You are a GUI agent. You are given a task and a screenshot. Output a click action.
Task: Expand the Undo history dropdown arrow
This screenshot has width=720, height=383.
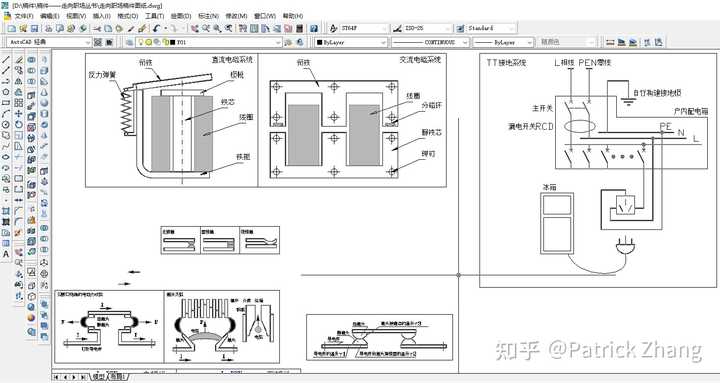[165, 28]
